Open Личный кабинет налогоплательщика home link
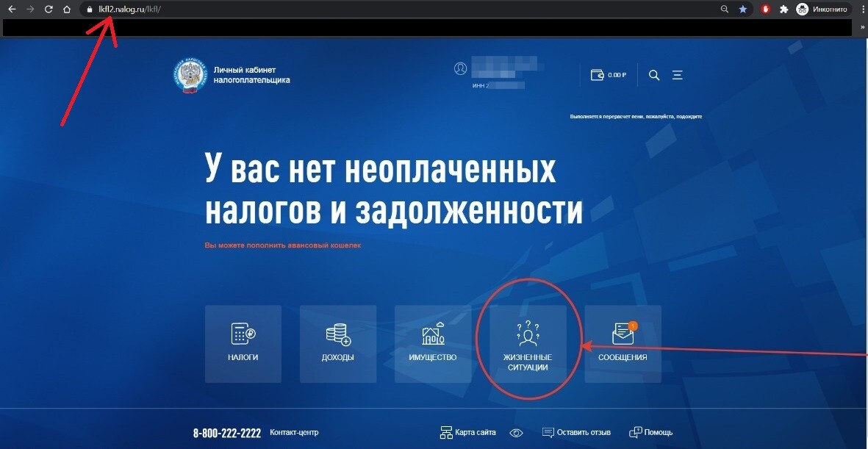 252,75
